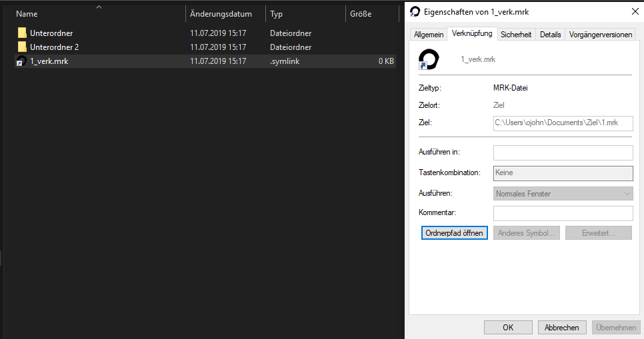This screenshot has width=644, height=339.
Task: Click the Kommentar text field
Action: pos(563,213)
